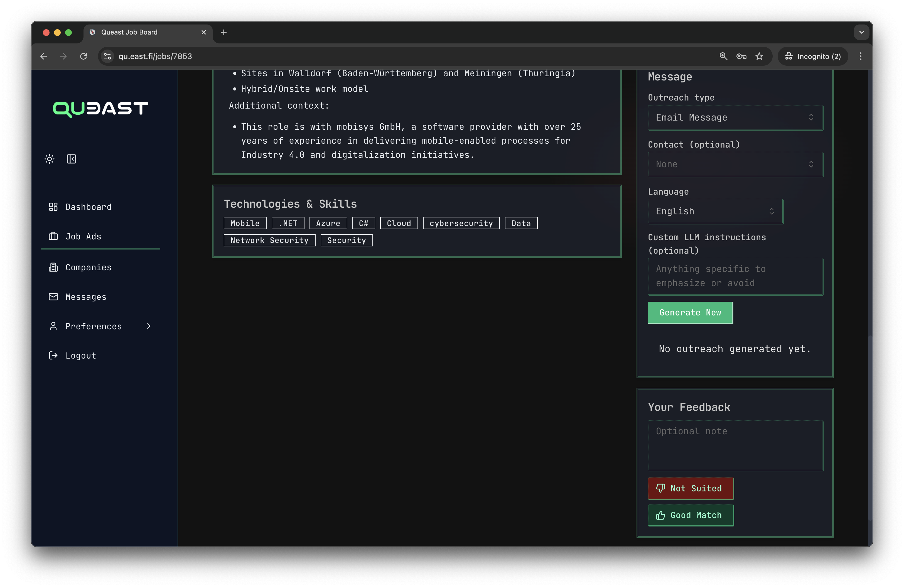Image resolution: width=904 pixels, height=588 pixels.
Task: Open the password manager key icon
Action: coord(741,56)
